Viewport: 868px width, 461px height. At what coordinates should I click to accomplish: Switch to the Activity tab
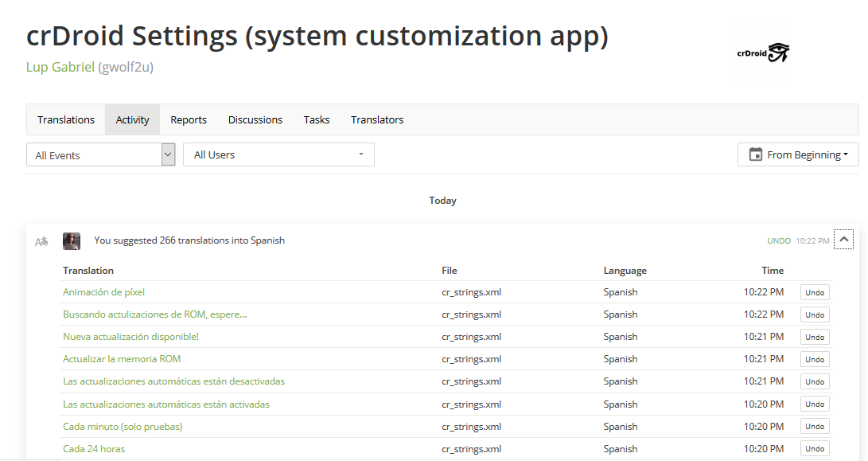(132, 119)
